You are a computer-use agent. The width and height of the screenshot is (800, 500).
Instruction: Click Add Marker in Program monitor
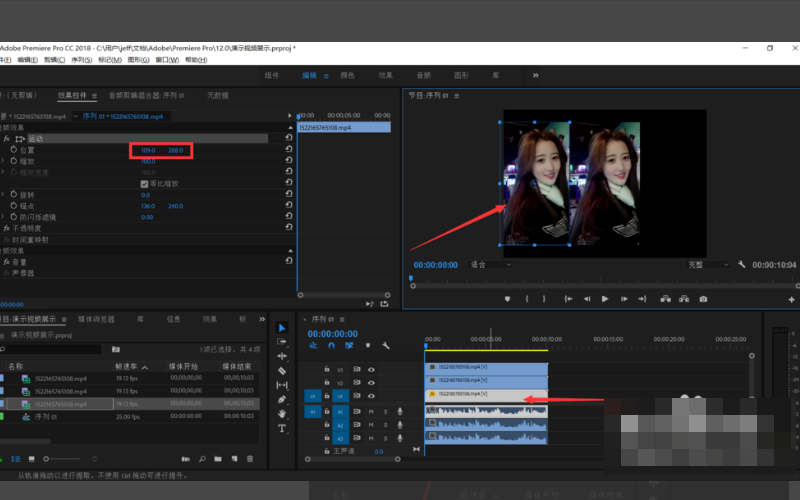point(507,299)
